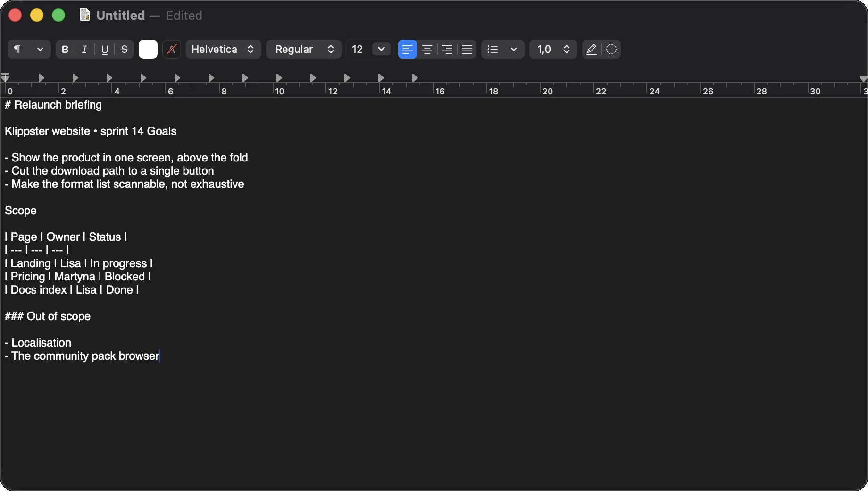This screenshot has height=491, width=868.
Task: Toggle bold formatting
Action: (65, 49)
